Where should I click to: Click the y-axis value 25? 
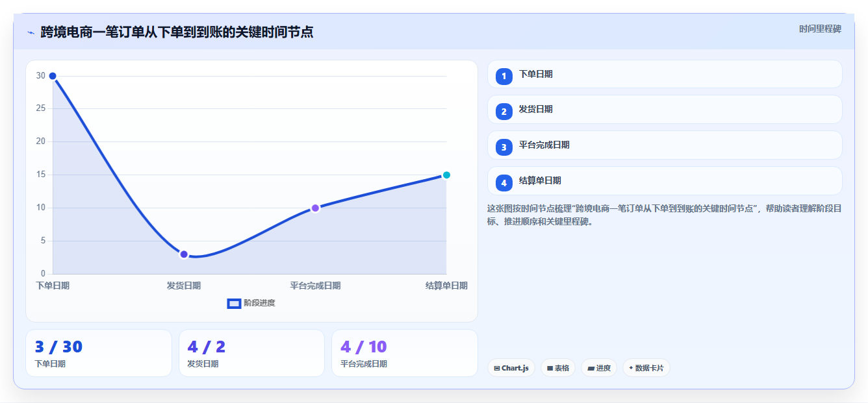coord(41,108)
